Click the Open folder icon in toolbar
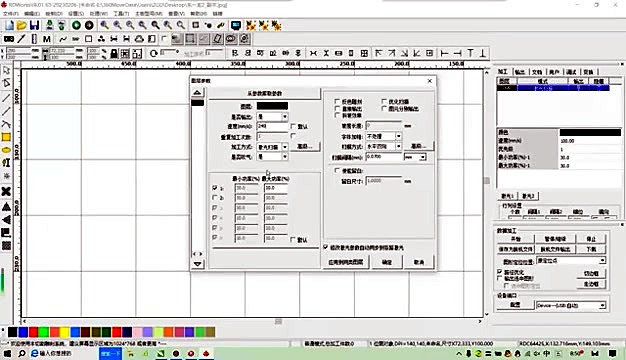Screen dimensions: 626x360 pyautogui.click(x=22, y=25)
